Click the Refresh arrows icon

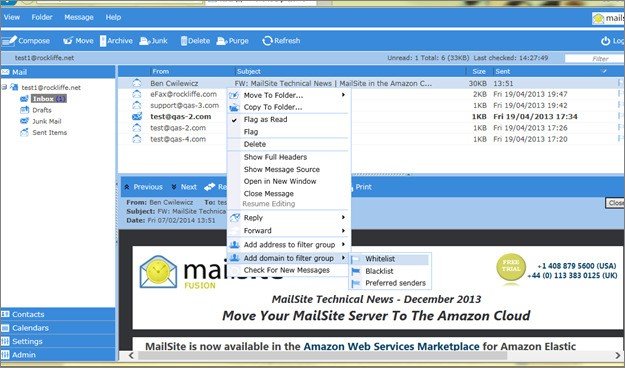pyautogui.click(x=267, y=41)
